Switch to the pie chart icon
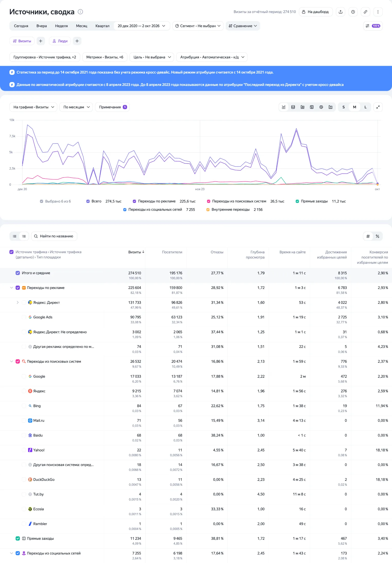This screenshot has height=563, width=392. pos(321,107)
